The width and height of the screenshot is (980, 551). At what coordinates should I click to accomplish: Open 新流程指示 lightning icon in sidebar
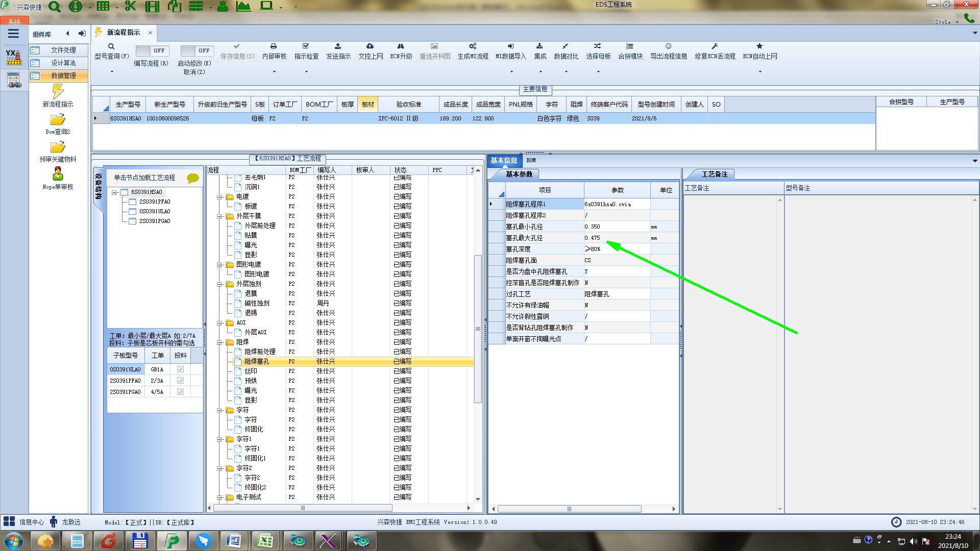58,91
